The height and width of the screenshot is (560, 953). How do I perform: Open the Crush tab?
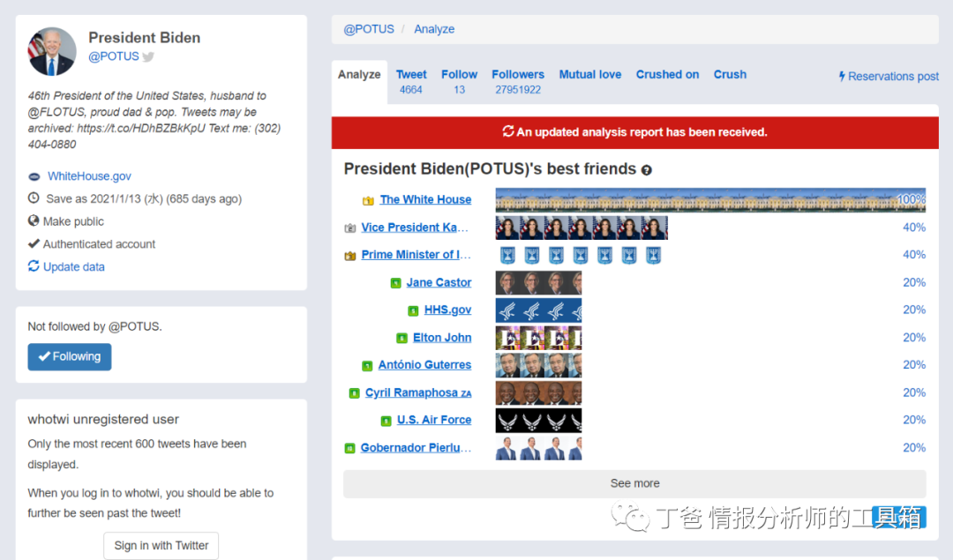(730, 74)
